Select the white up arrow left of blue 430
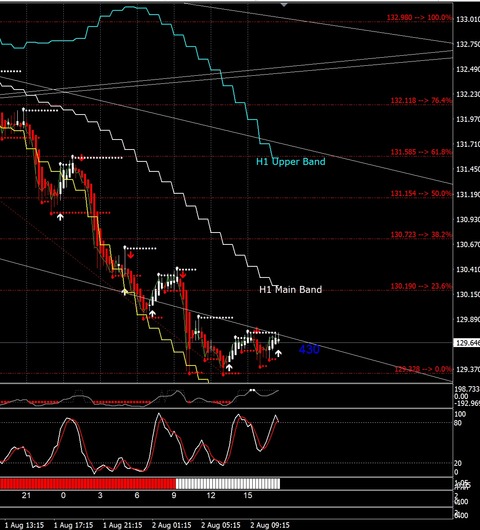Screen dimensions: 480x530 278,354
